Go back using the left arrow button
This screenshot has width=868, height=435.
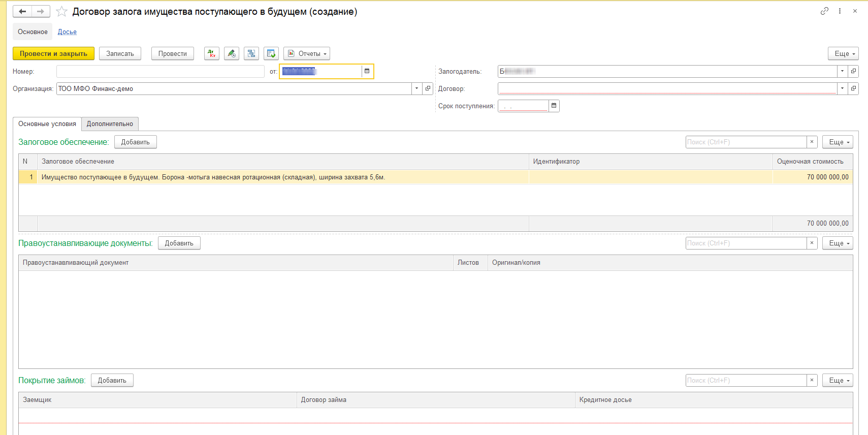coord(22,11)
